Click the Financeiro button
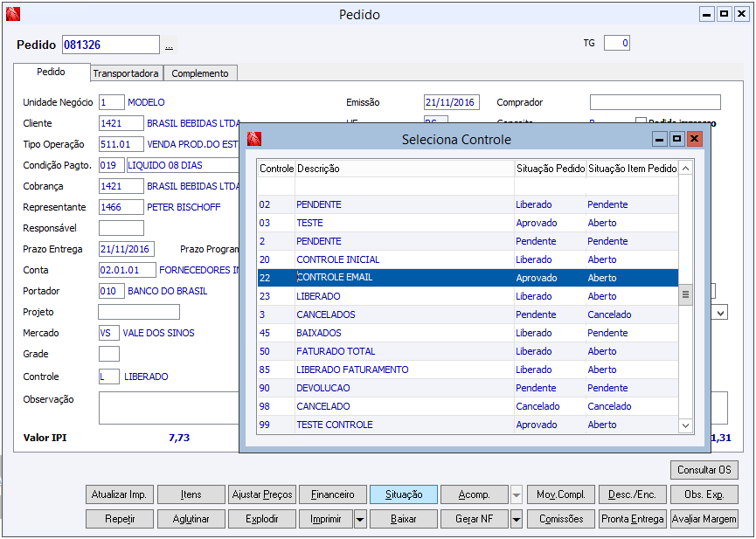The height and width of the screenshot is (539, 756). coord(333,494)
